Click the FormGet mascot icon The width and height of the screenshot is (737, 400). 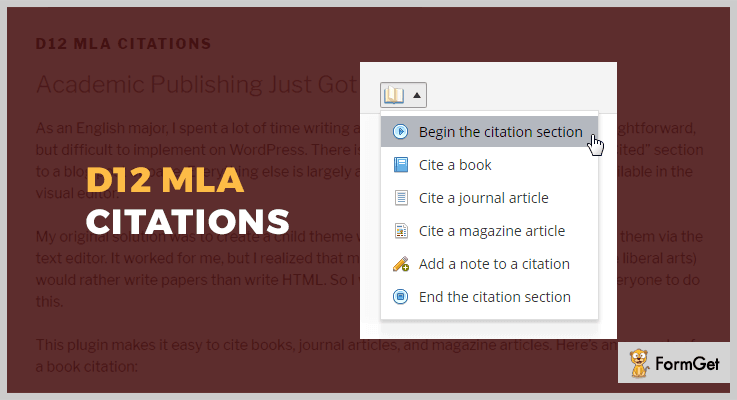[x=639, y=363]
